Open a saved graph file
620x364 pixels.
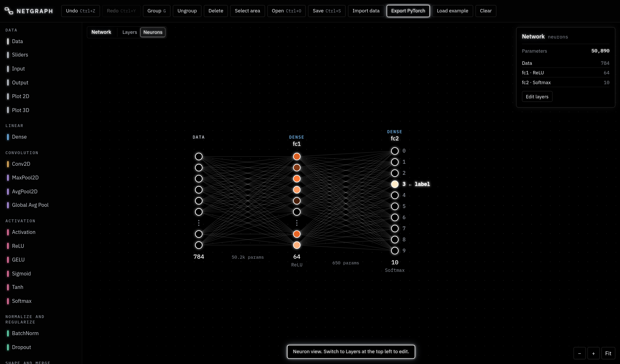286,11
